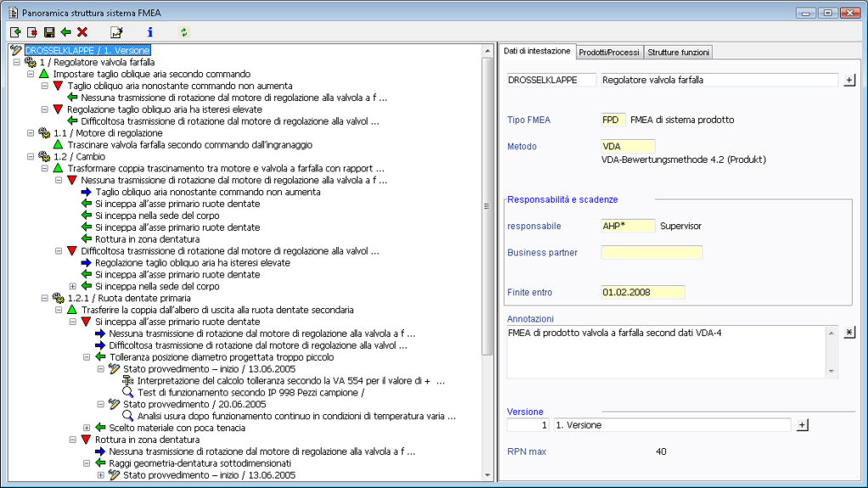Click the responsabile field with AHP*
Viewport: 868px width, 488px height.
tap(628, 227)
